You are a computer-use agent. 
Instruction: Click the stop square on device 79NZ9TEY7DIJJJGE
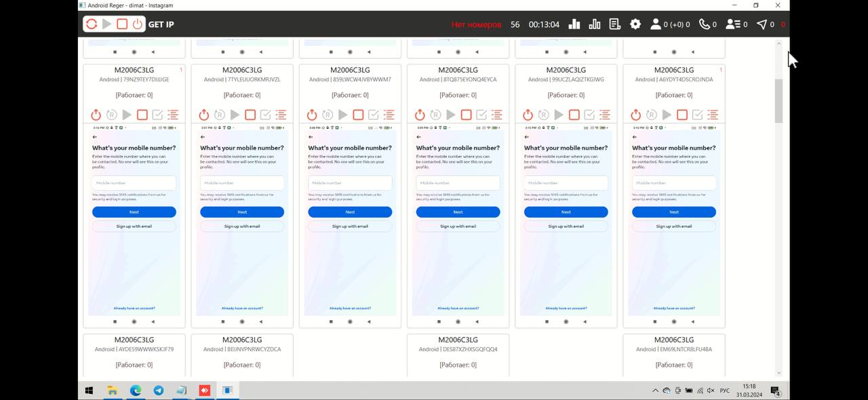click(142, 115)
